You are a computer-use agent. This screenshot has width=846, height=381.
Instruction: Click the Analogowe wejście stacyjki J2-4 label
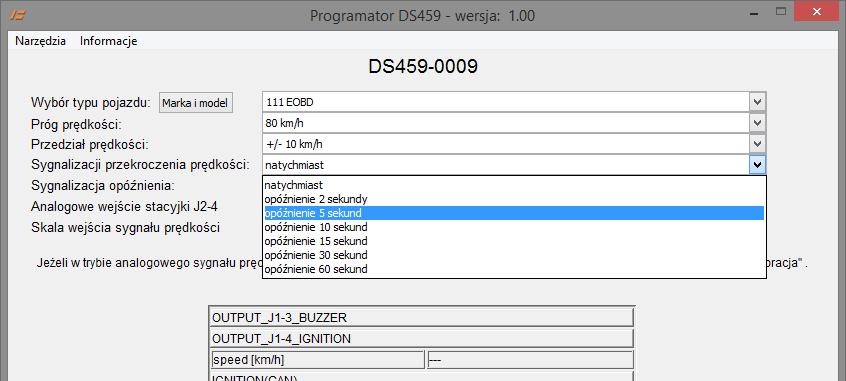tap(124, 207)
